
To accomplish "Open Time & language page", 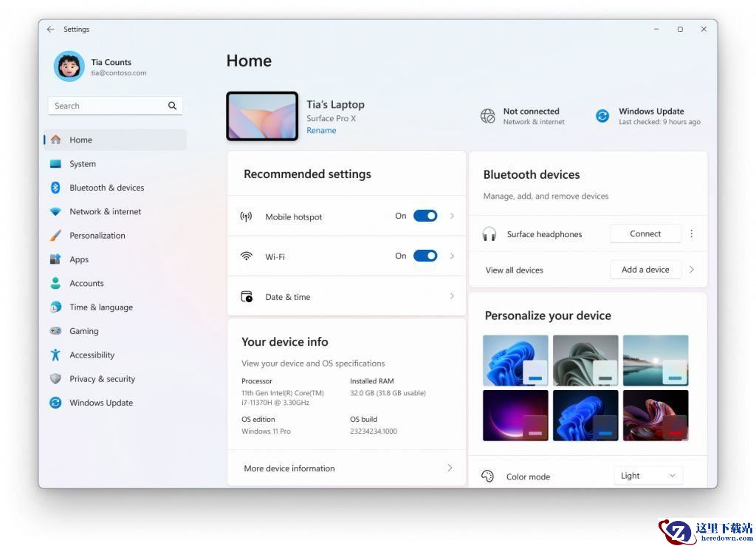I will click(115, 307).
